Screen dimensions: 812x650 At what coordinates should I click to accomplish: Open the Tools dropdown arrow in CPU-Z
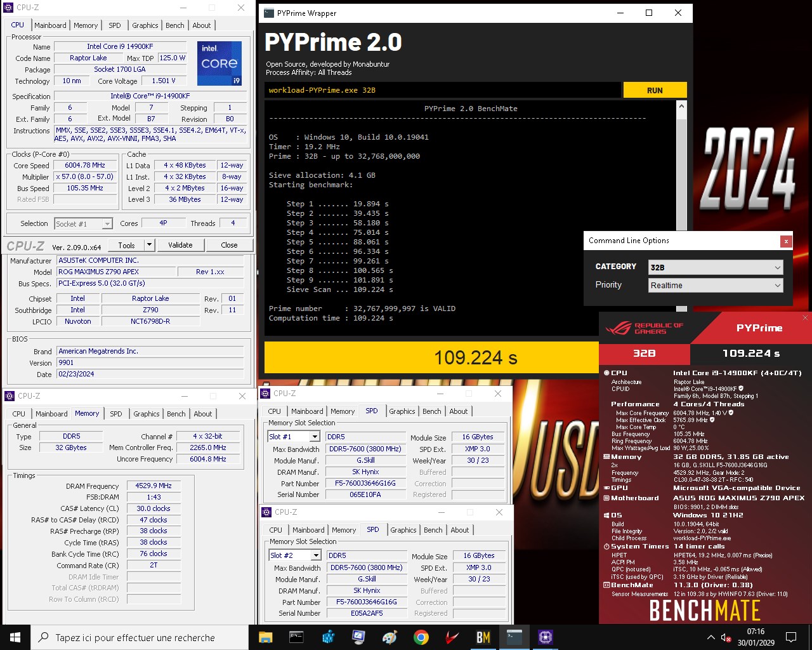point(149,245)
